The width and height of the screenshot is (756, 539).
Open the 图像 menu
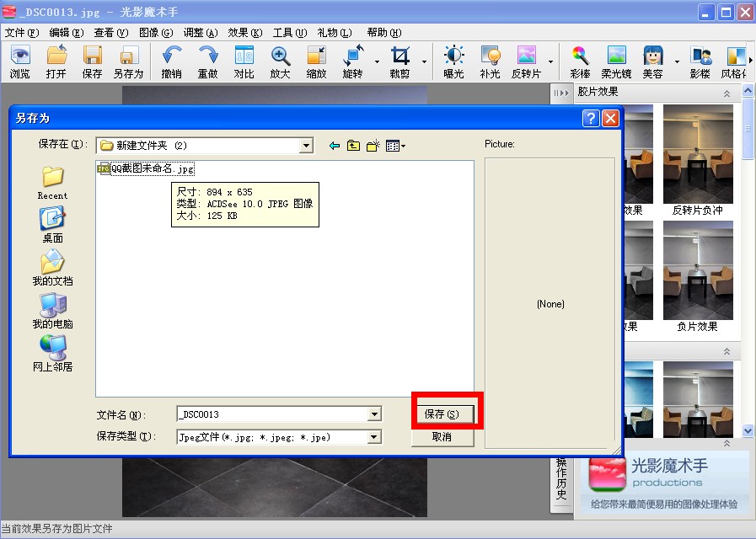click(156, 33)
